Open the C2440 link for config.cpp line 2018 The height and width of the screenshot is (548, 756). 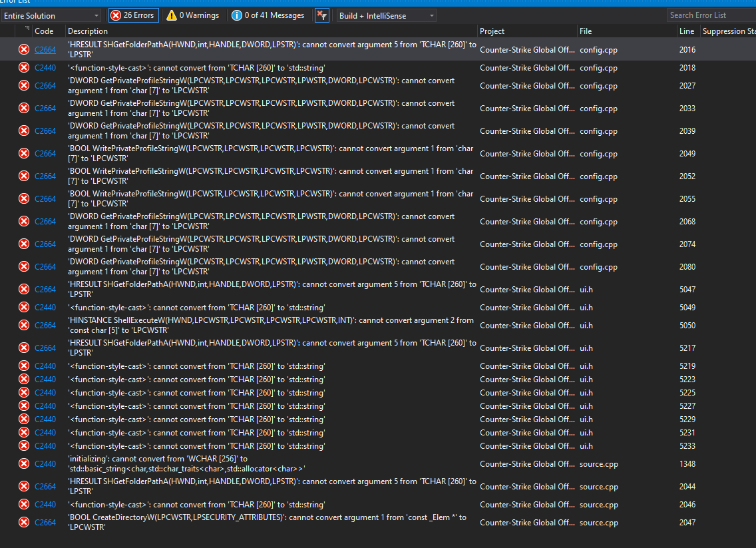point(45,67)
